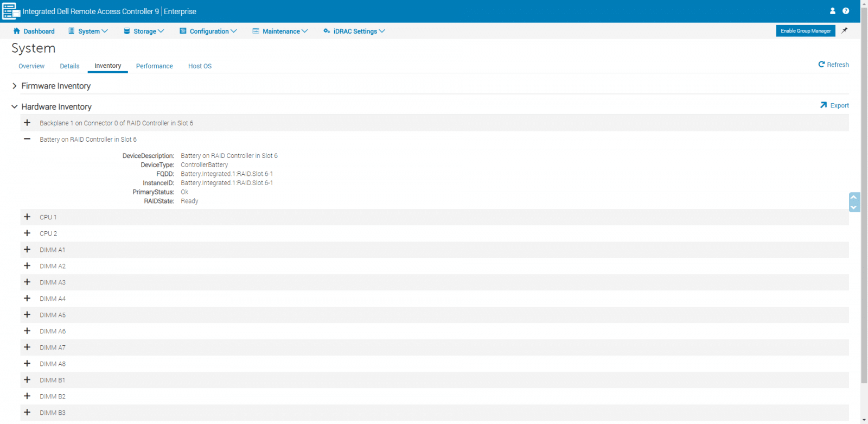Click the Export link
This screenshot has height=424, width=868.
[834, 105]
